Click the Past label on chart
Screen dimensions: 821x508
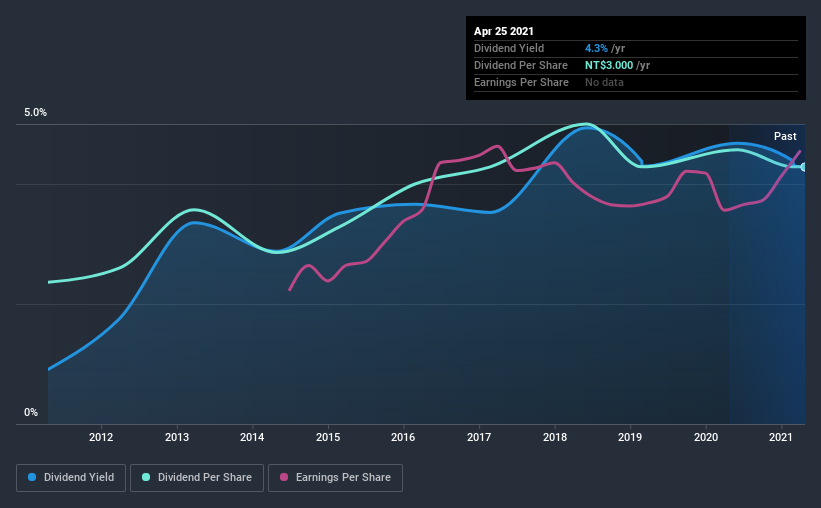coord(785,136)
